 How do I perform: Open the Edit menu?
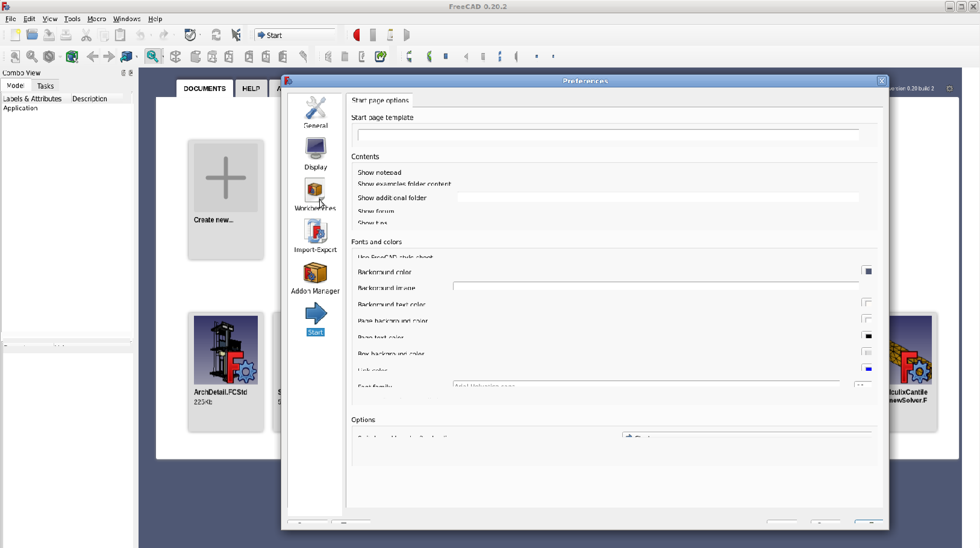point(29,19)
